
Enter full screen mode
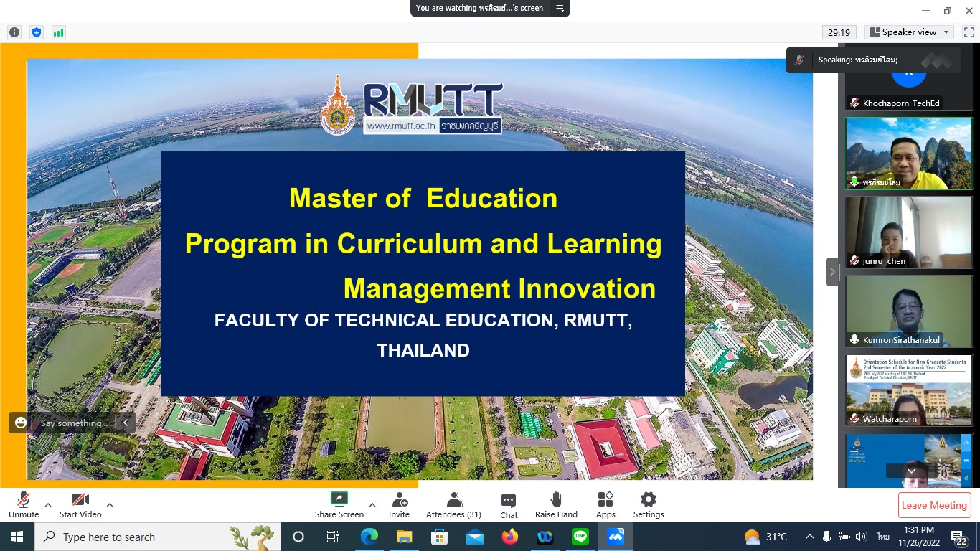pyautogui.click(x=969, y=32)
